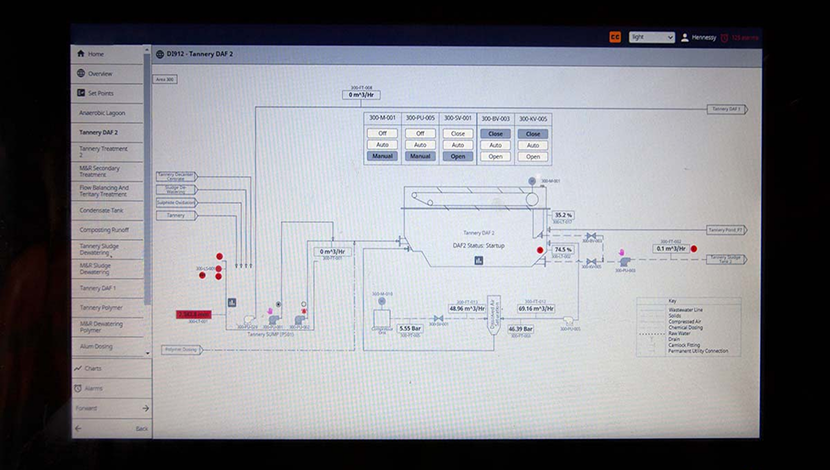Select sump pump 300-PU-001 symbol
Screen dimensions: 830x470
pyautogui.click(x=273, y=319)
